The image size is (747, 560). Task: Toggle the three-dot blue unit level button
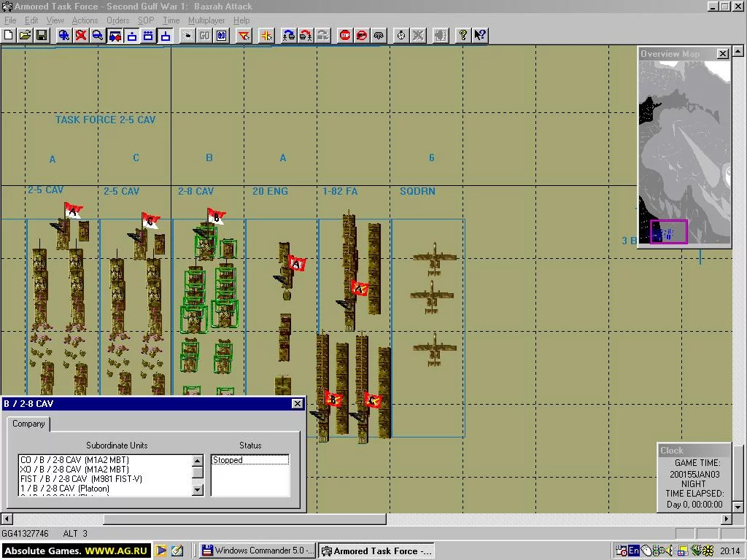148,35
